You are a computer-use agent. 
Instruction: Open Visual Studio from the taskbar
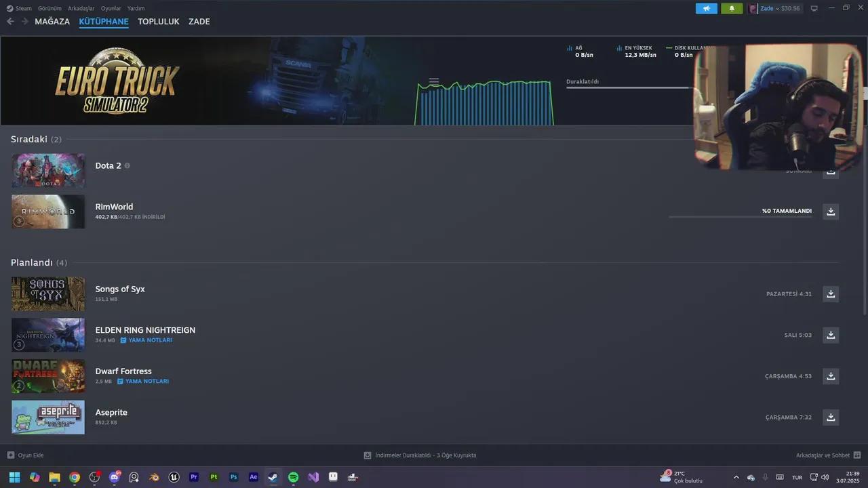click(313, 477)
